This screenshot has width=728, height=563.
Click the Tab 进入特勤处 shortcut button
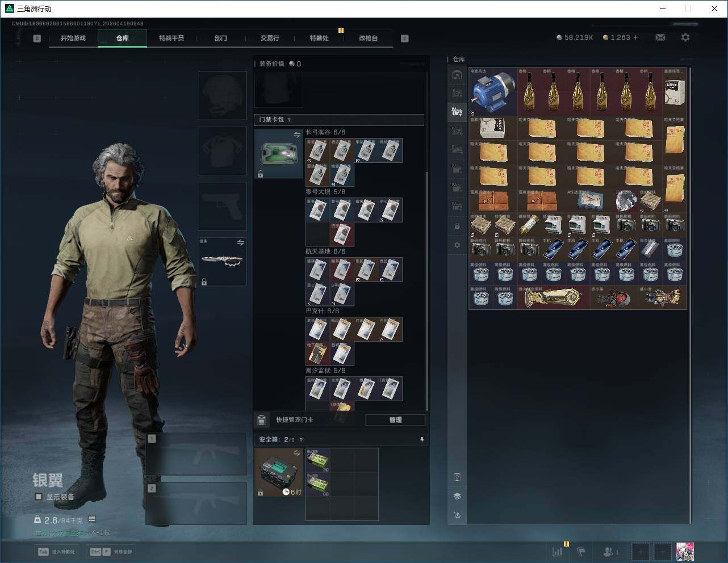56,552
